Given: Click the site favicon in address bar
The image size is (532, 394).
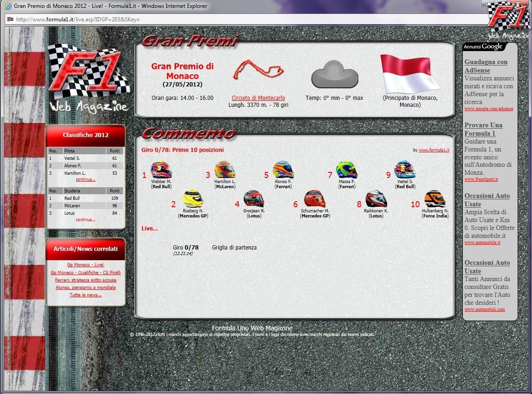Looking at the screenshot, I should tap(10, 20).
